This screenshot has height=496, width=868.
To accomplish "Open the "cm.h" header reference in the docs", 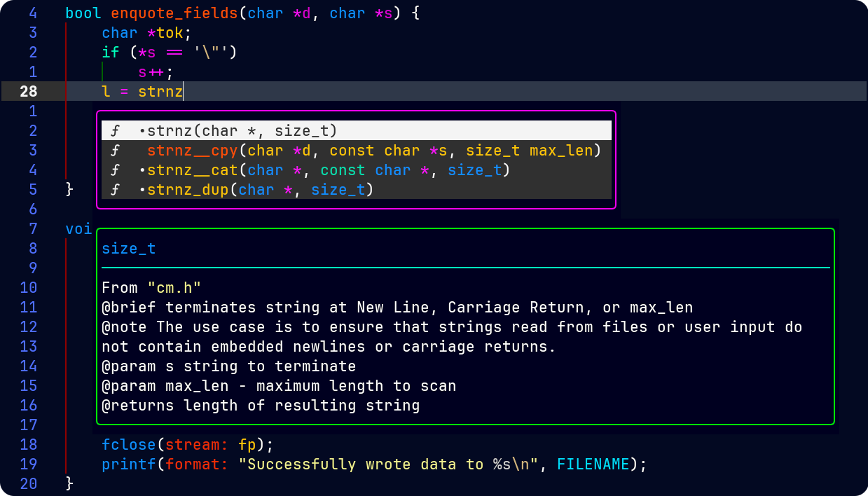I will (174, 288).
